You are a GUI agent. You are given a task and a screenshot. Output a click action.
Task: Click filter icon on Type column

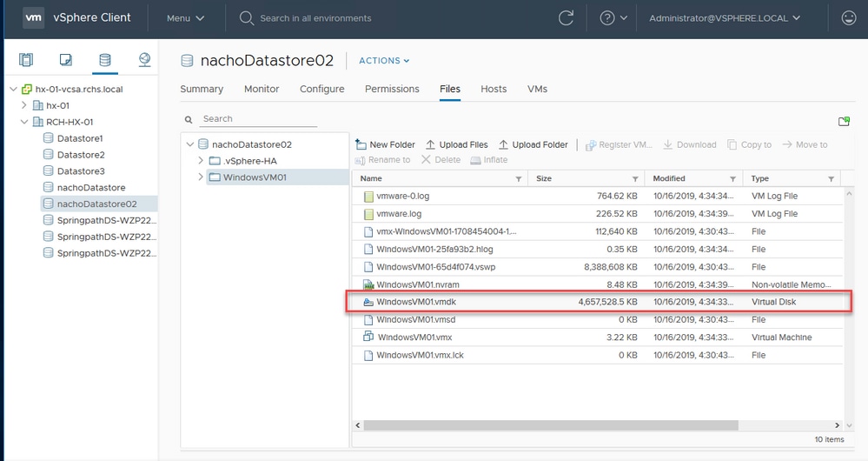pos(831,179)
